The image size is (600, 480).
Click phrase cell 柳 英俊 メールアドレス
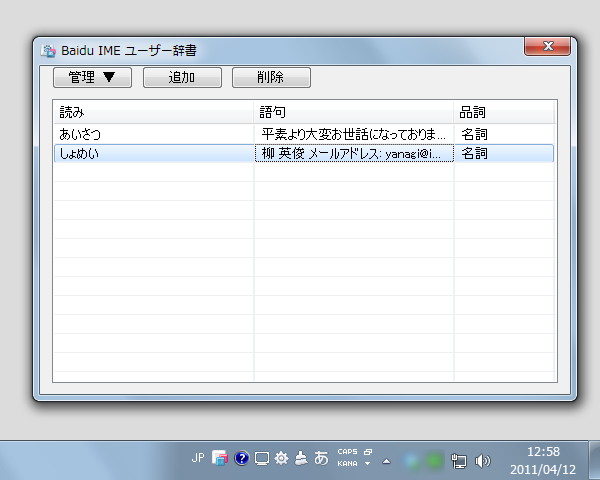[x=354, y=153]
